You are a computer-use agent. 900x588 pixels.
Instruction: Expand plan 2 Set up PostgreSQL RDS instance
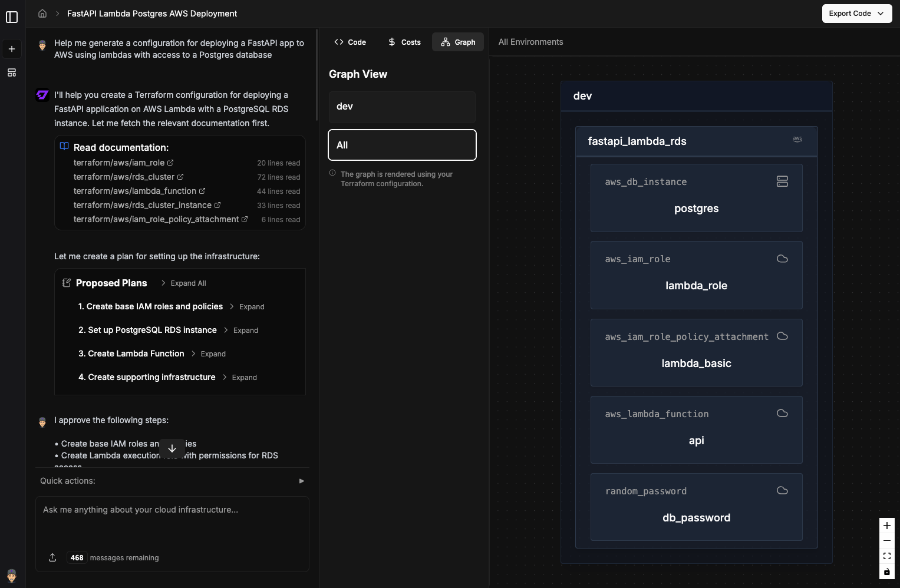240,331
